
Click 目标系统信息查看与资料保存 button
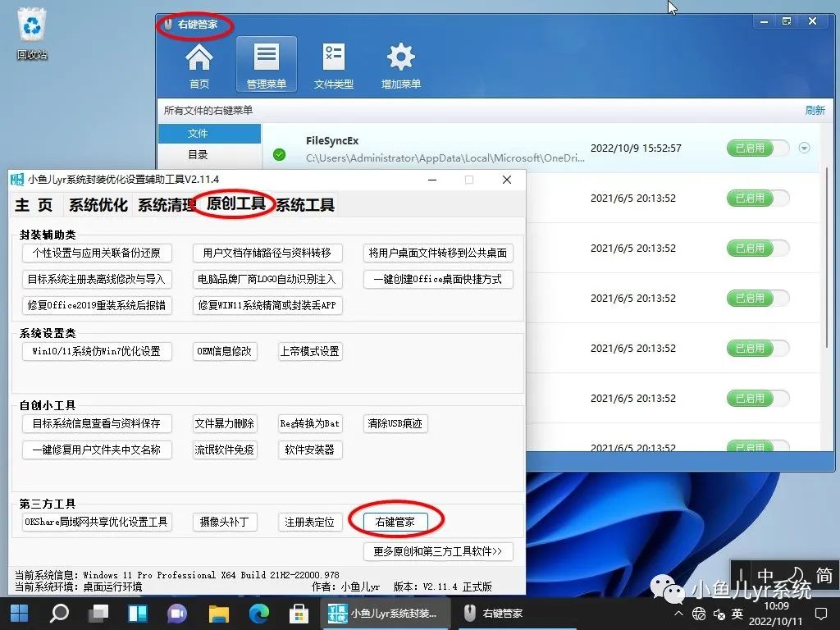[x=97, y=424]
